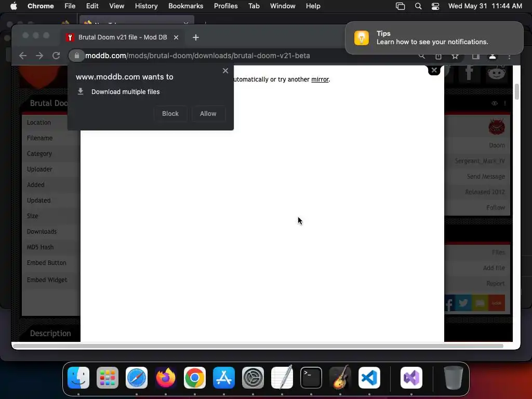Open GarageBand from the dock
The image size is (532, 399).
(340, 378)
